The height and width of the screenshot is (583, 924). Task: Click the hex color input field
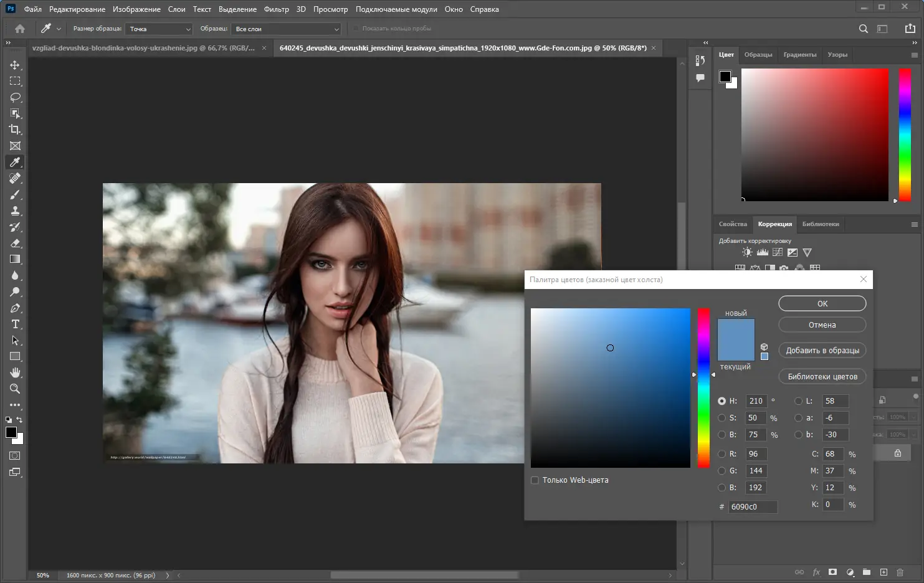tap(753, 507)
